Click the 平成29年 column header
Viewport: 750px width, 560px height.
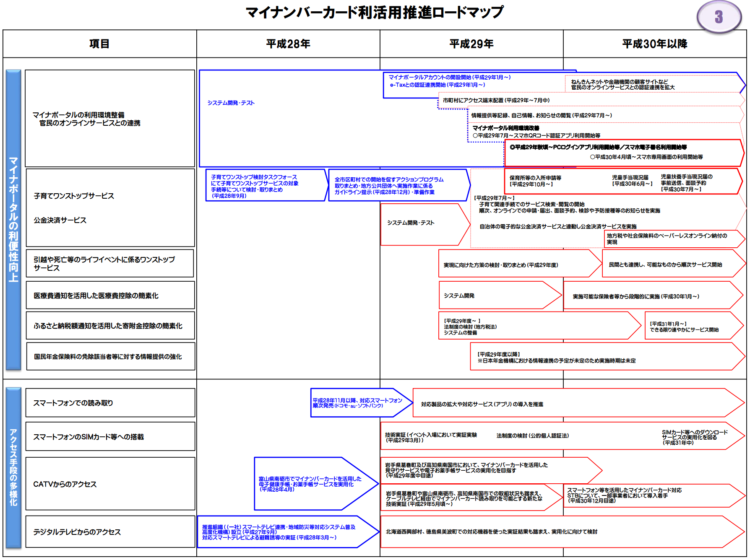(471, 44)
